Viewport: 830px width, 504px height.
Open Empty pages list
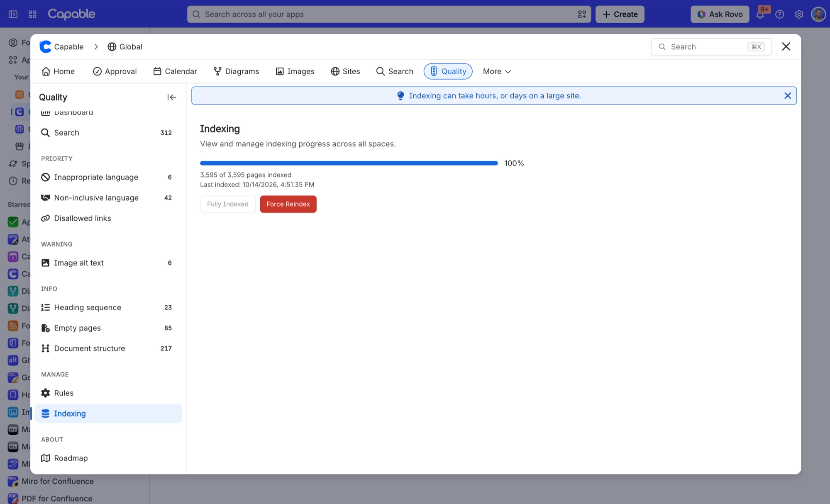108,328
